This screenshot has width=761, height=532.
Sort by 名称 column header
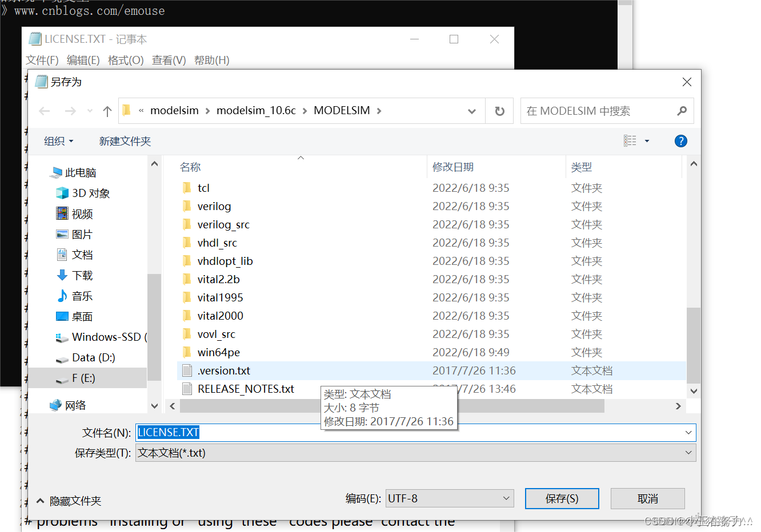(x=190, y=167)
